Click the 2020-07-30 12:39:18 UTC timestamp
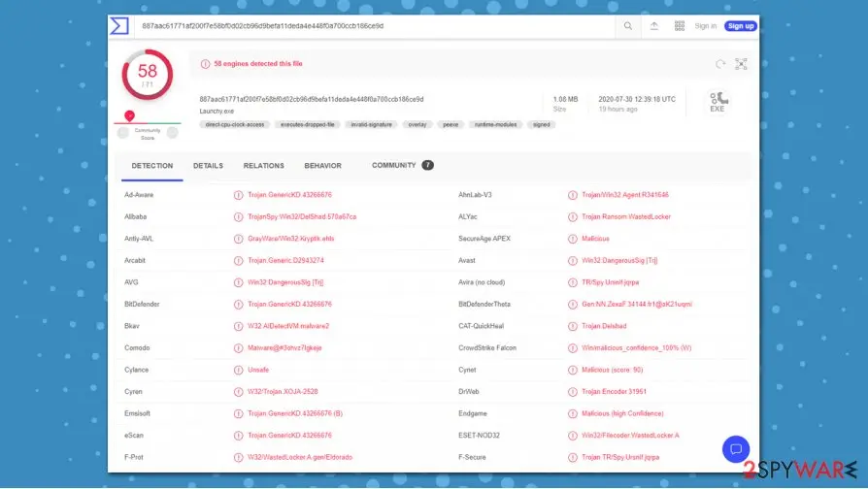The width and height of the screenshot is (868, 489). coord(637,100)
